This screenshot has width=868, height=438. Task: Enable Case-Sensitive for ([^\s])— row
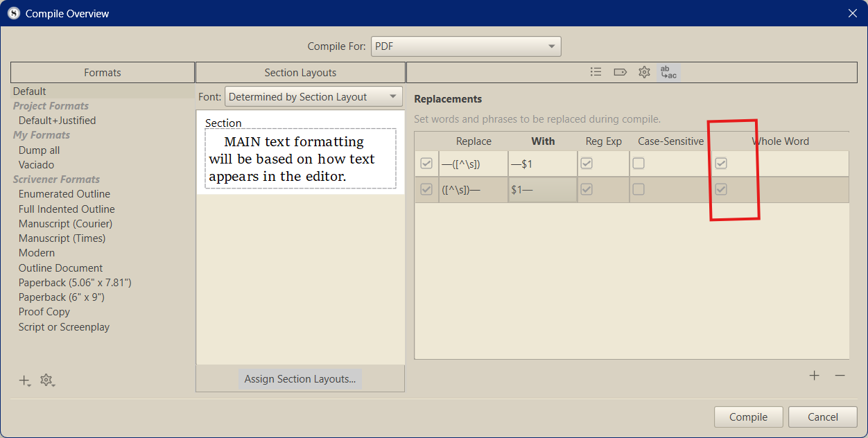[639, 189]
